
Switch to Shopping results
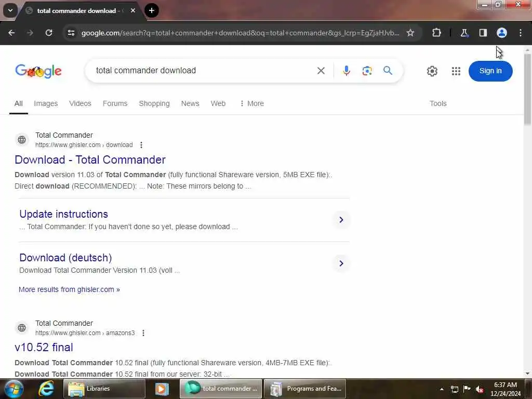pyautogui.click(x=154, y=103)
